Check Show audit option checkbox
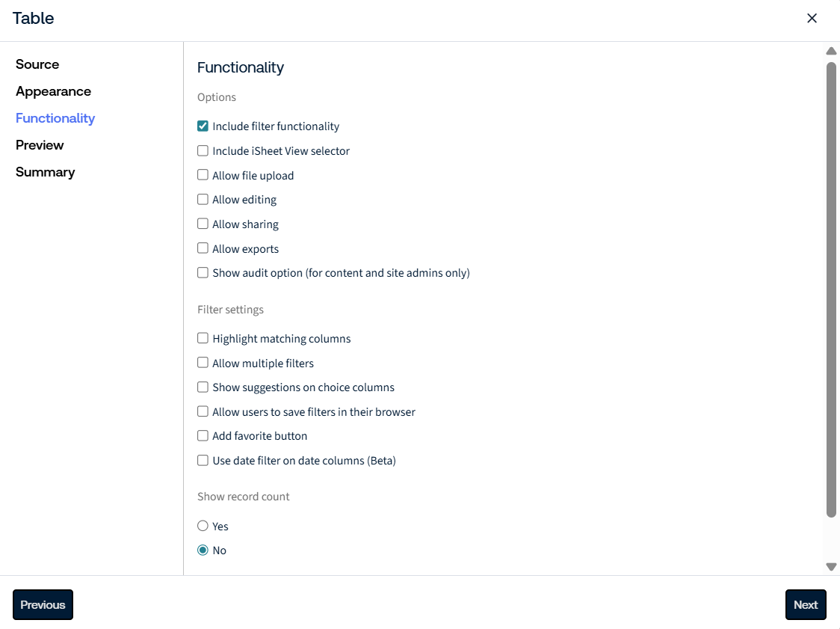The width and height of the screenshot is (840, 629). tap(203, 272)
